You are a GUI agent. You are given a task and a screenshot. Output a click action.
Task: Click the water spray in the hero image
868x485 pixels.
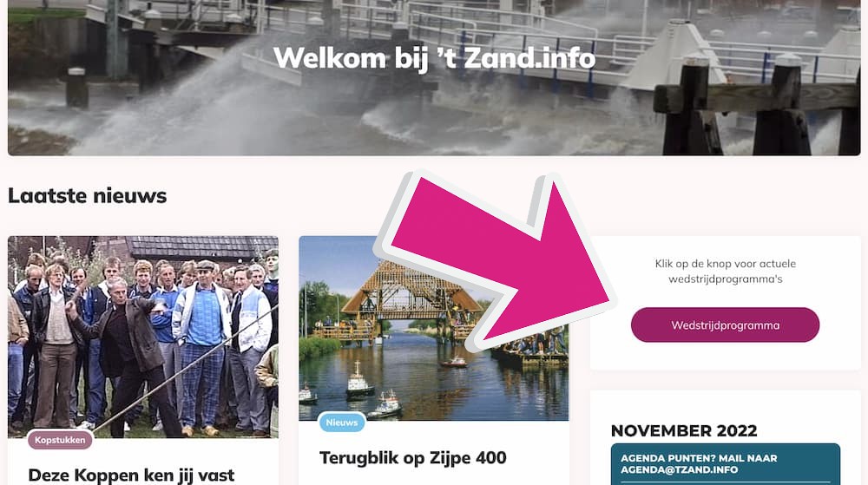pos(221,105)
